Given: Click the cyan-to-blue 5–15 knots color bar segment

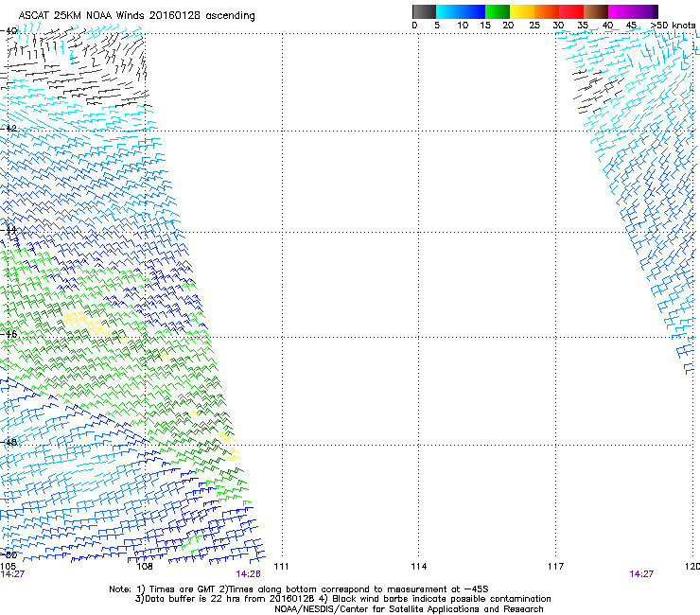Looking at the screenshot, I should tap(461, 11).
